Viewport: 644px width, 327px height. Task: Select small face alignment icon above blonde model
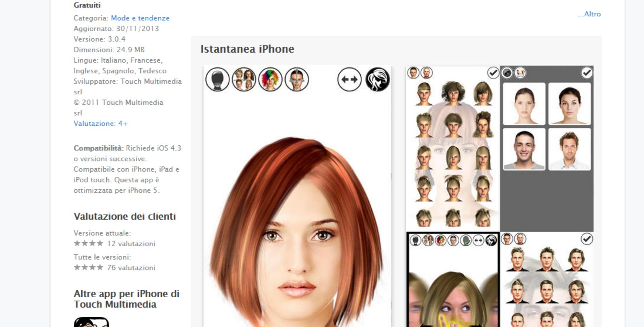click(x=453, y=240)
